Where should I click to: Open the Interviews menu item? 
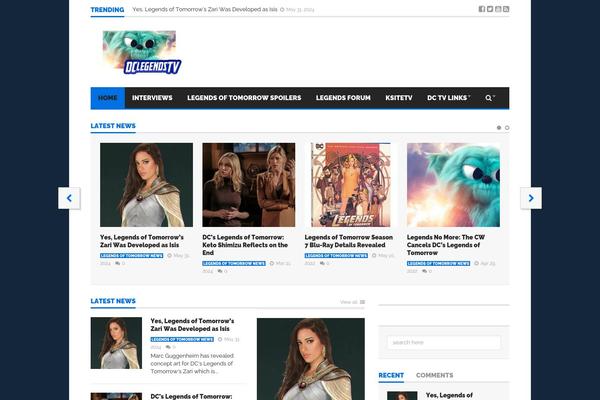tap(152, 98)
